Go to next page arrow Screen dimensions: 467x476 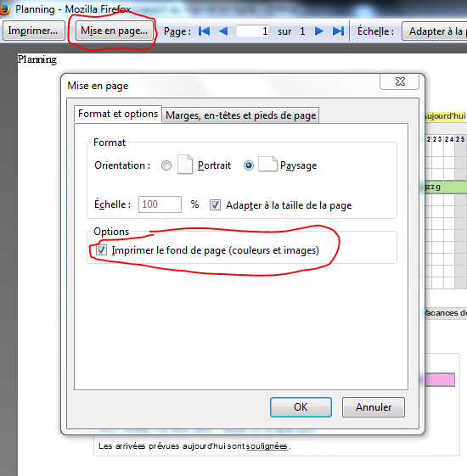[x=319, y=31]
